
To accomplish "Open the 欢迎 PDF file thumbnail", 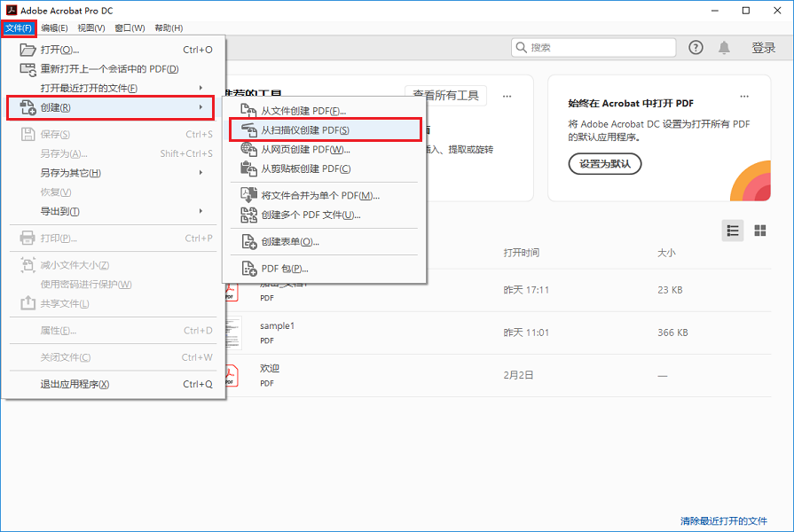I will tap(232, 376).
